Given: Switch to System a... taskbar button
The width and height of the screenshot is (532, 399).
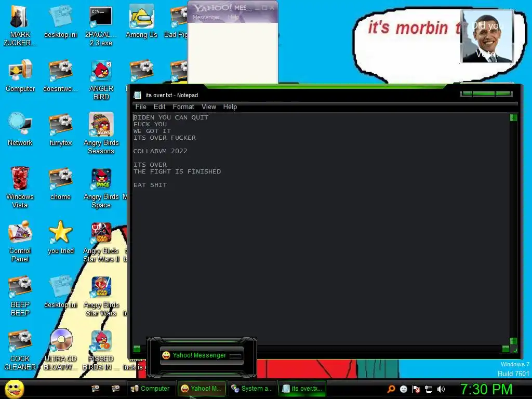Looking at the screenshot, I should [x=252, y=389].
